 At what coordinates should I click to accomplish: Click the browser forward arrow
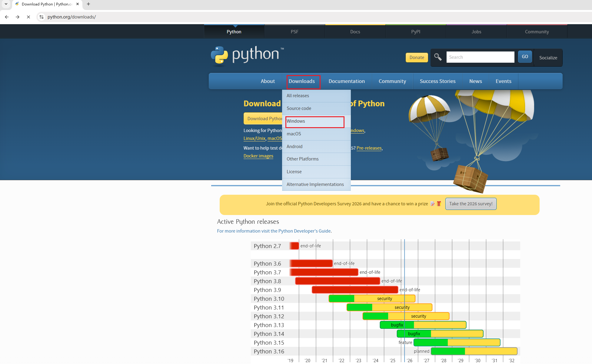[x=18, y=17]
